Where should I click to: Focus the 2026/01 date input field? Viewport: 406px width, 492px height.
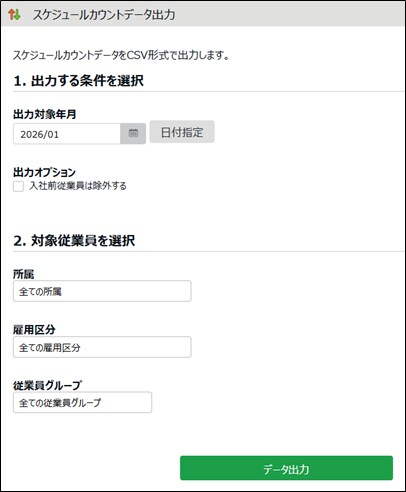point(67,134)
